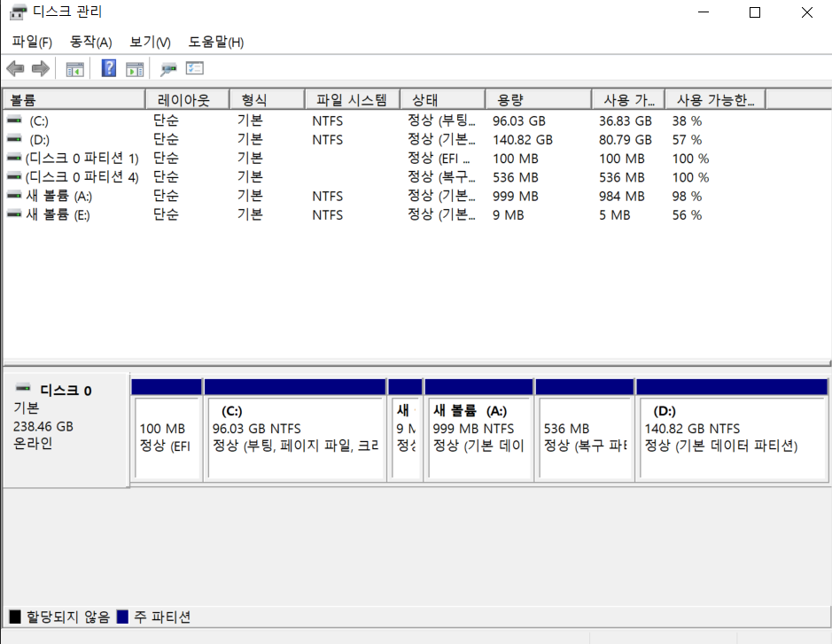Image resolution: width=832 pixels, height=644 pixels.
Task: Open the 보기(V) menu
Action: click(150, 42)
